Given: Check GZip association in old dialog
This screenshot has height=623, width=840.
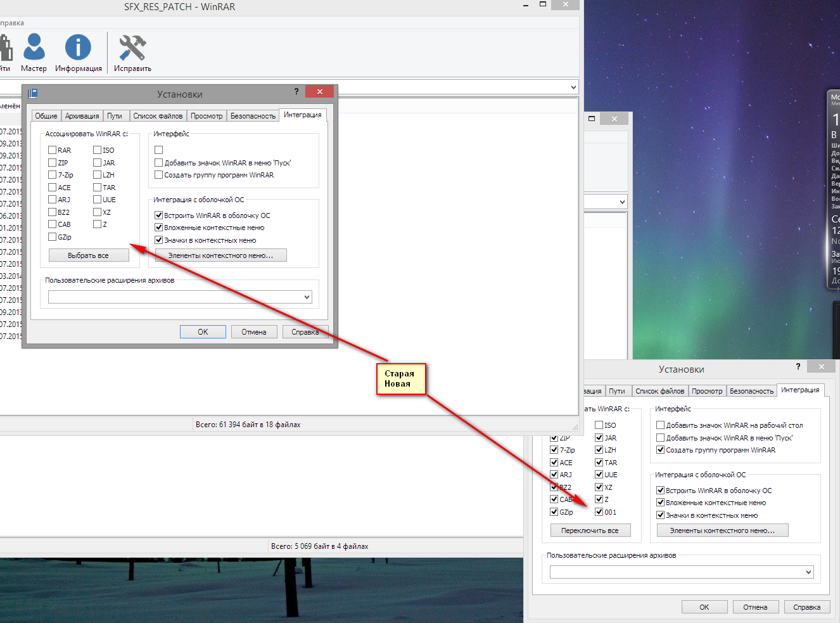Looking at the screenshot, I should click(x=53, y=237).
